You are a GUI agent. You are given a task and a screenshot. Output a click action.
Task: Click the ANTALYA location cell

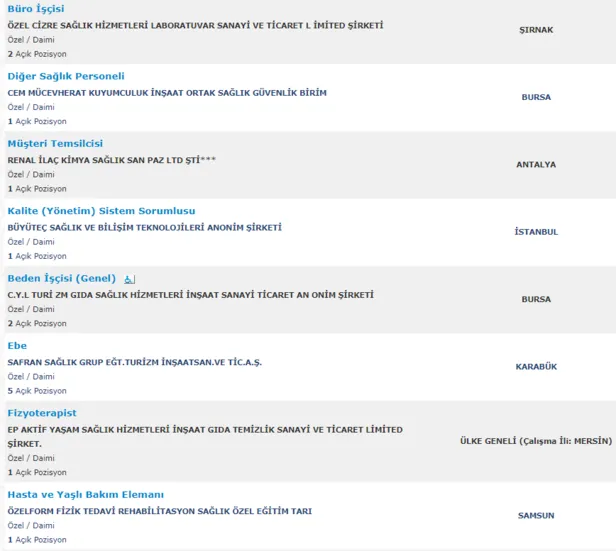(x=536, y=164)
